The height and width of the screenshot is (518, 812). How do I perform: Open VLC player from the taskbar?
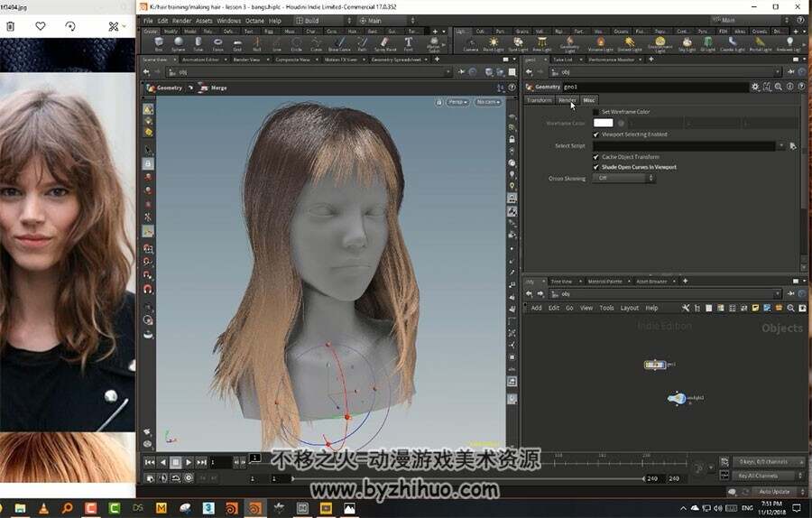click(x=43, y=508)
